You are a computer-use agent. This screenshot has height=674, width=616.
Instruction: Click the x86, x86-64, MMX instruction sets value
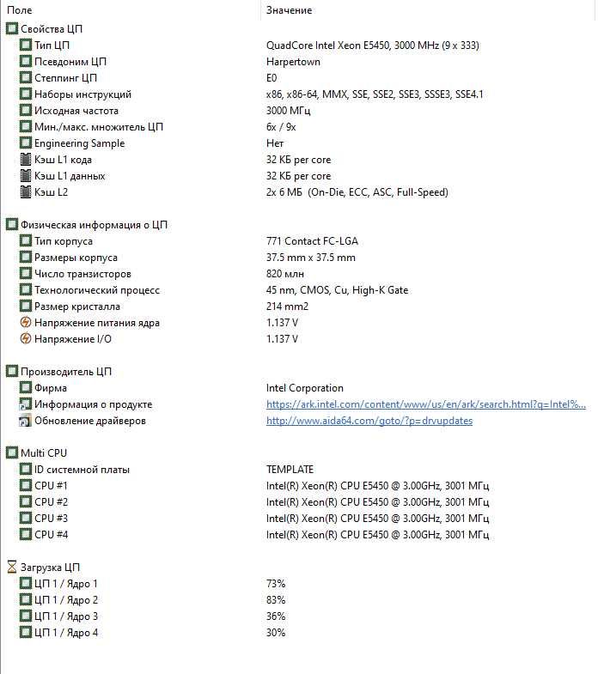375,94
